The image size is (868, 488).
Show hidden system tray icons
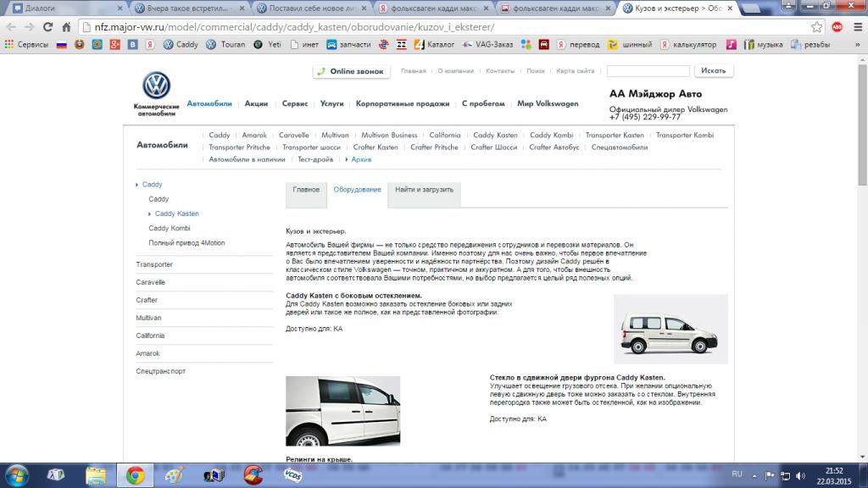tap(754, 476)
